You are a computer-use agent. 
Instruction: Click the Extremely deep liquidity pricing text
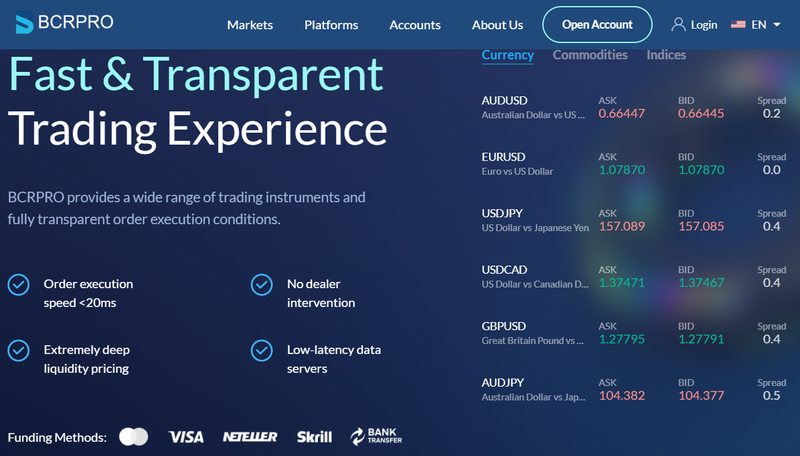(x=87, y=359)
